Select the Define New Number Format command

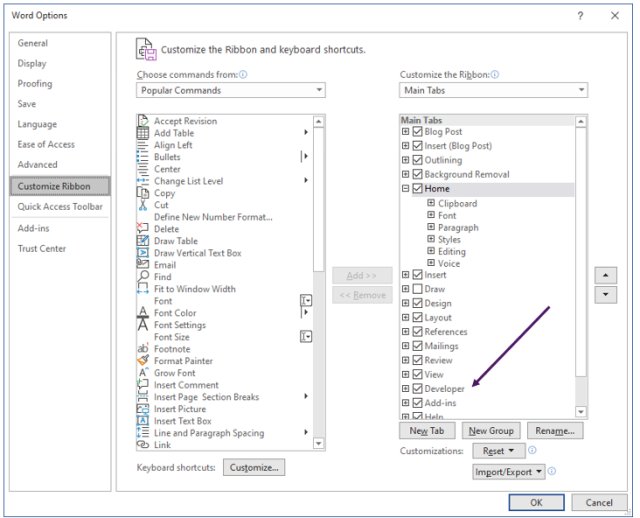[213, 217]
